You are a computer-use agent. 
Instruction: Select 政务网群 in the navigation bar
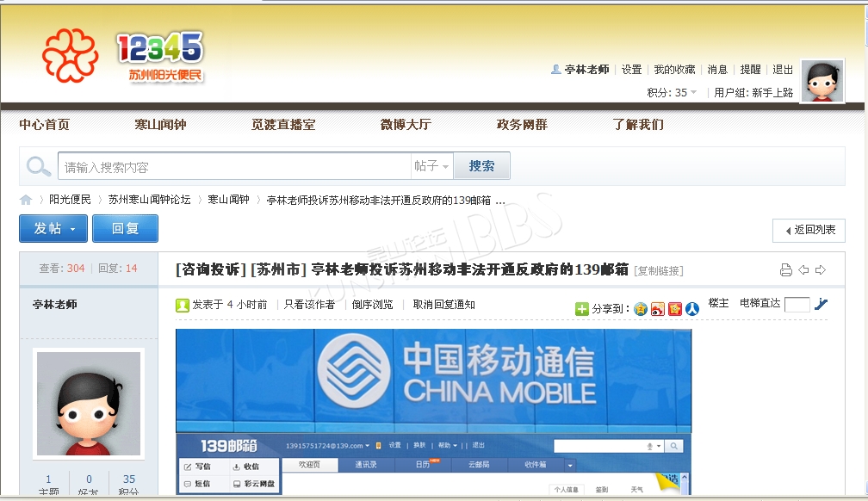pyautogui.click(x=522, y=124)
